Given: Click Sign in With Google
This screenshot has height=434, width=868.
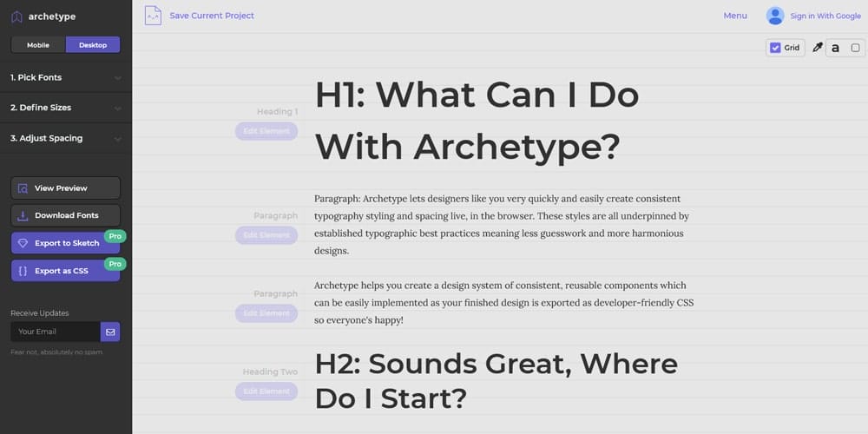Looking at the screenshot, I should tap(825, 16).
